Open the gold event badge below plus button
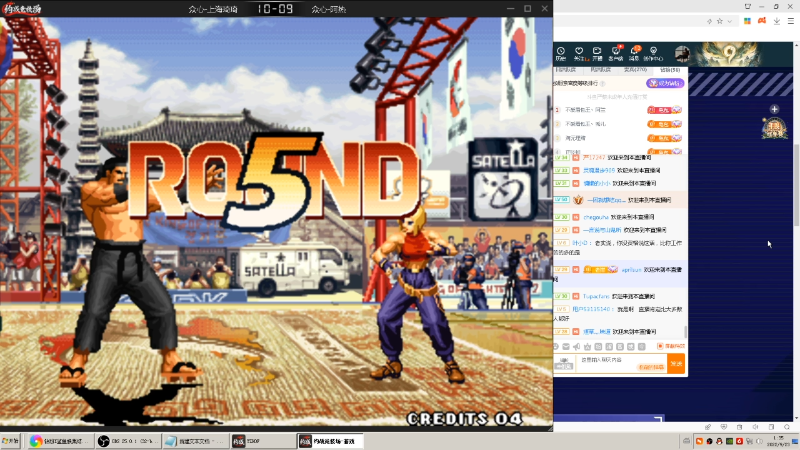 [774, 128]
